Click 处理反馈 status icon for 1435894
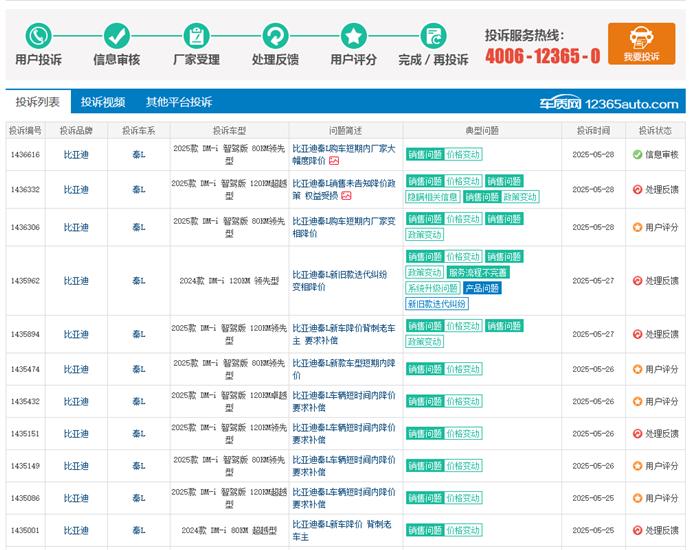The image size is (700, 550). click(x=638, y=334)
